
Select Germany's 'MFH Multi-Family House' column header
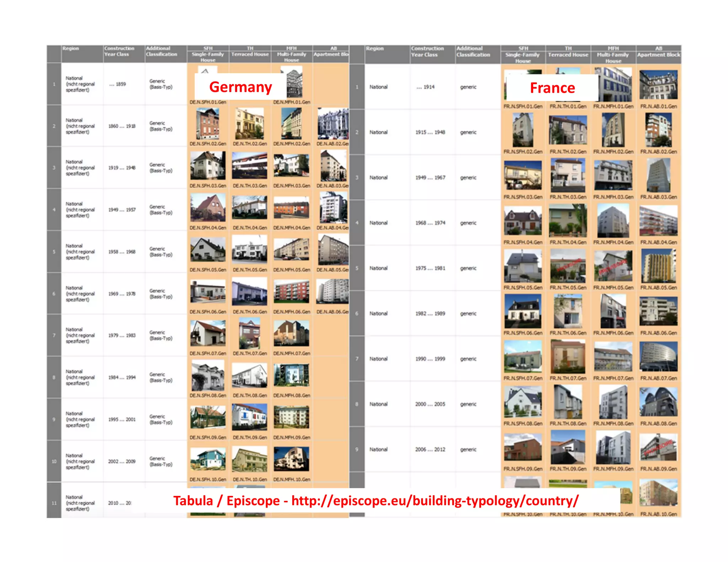pos(291,54)
